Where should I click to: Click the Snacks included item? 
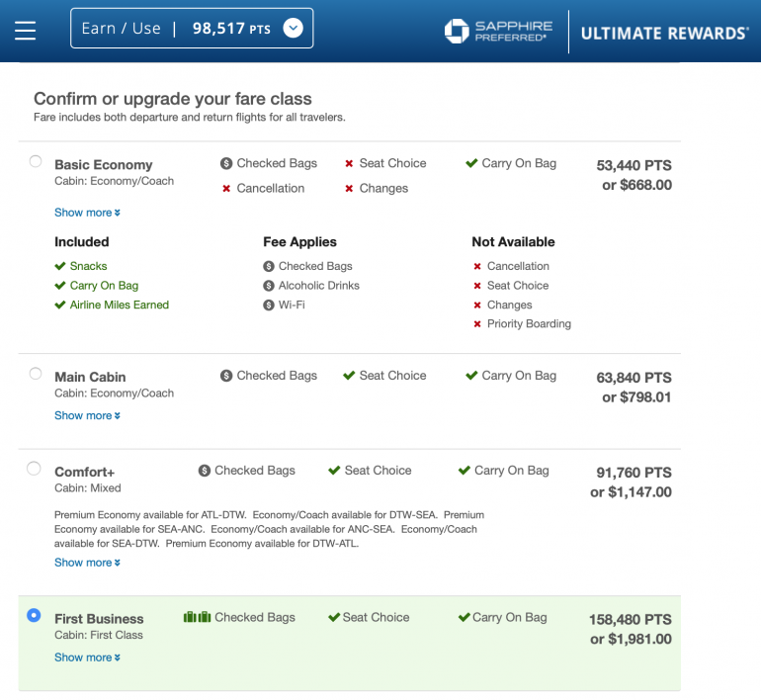pos(88,266)
